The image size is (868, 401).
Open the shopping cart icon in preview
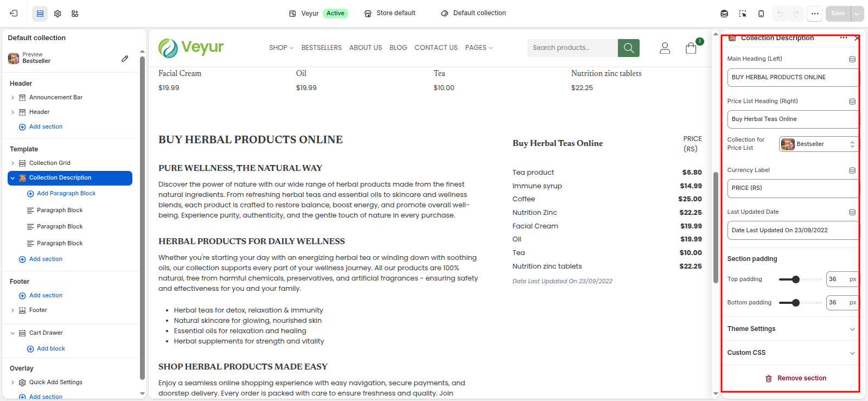[691, 48]
